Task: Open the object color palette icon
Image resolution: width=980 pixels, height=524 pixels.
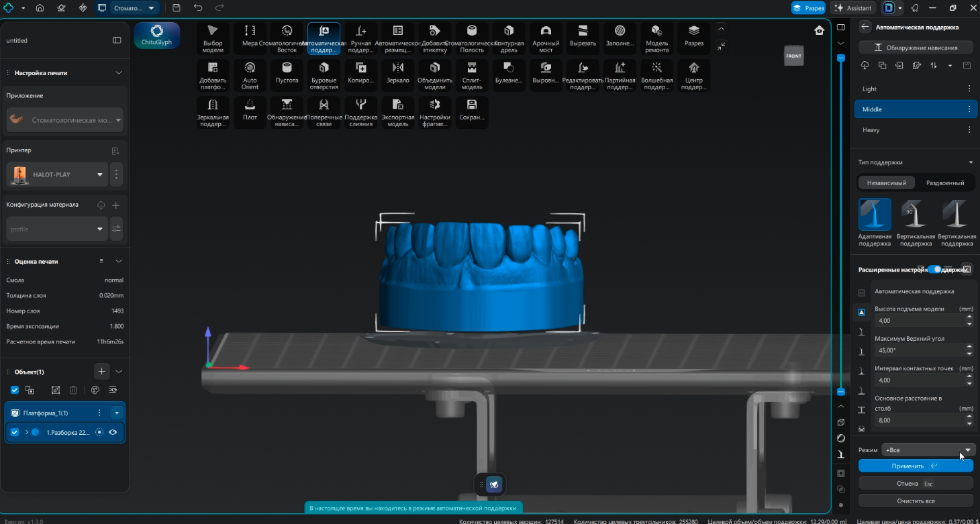Action: (x=95, y=390)
